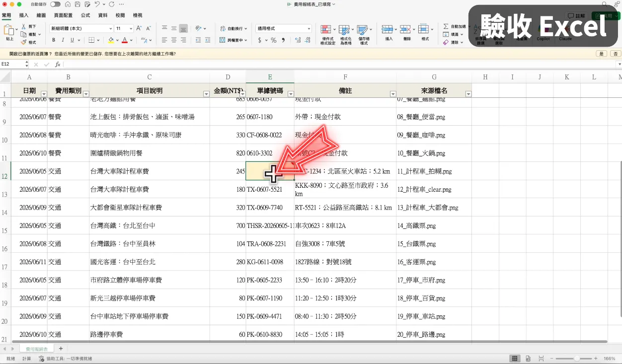Select the bottom vertical align icon
Image resolution: width=622 pixels, height=364 pixels.
click(183, 28)
